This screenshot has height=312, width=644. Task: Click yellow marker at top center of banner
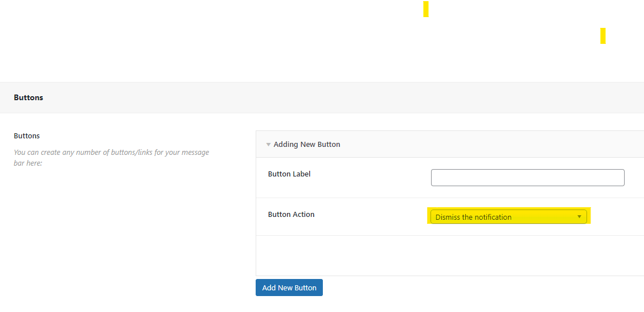click(x=426, y=9)
